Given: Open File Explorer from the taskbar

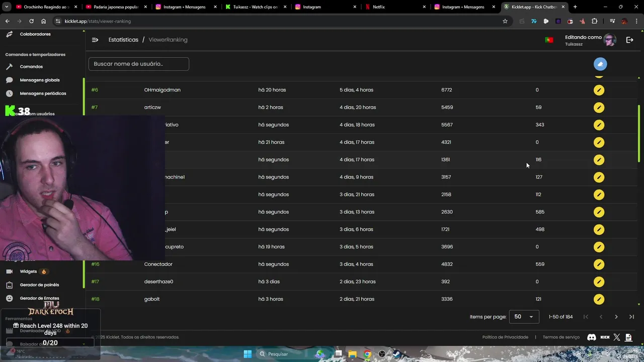Looking at the screenshot, I should (353, 354).
